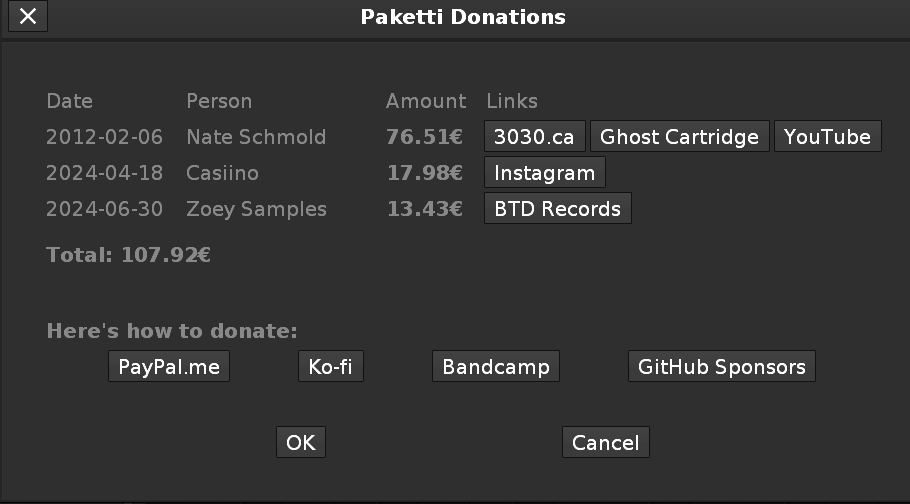Open the GitHub Sponsors button
The height and width of the screenshot is (504, 910).
click(721, 367)
